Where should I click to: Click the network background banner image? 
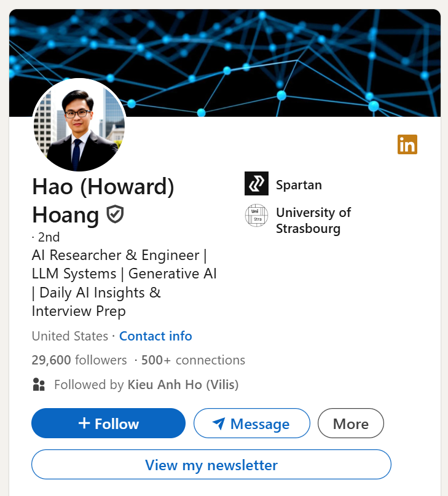(x=277, y=55)
